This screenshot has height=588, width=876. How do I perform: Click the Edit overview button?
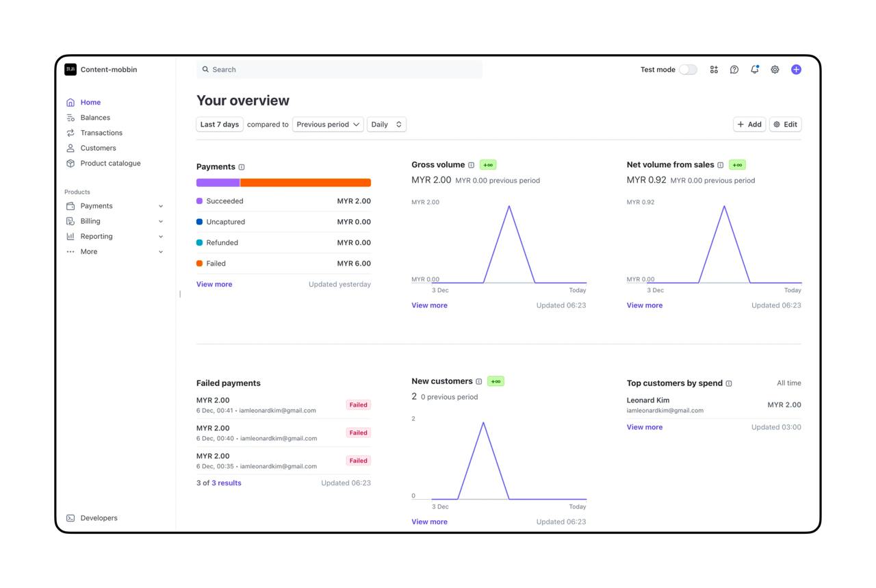click(785, 125)
